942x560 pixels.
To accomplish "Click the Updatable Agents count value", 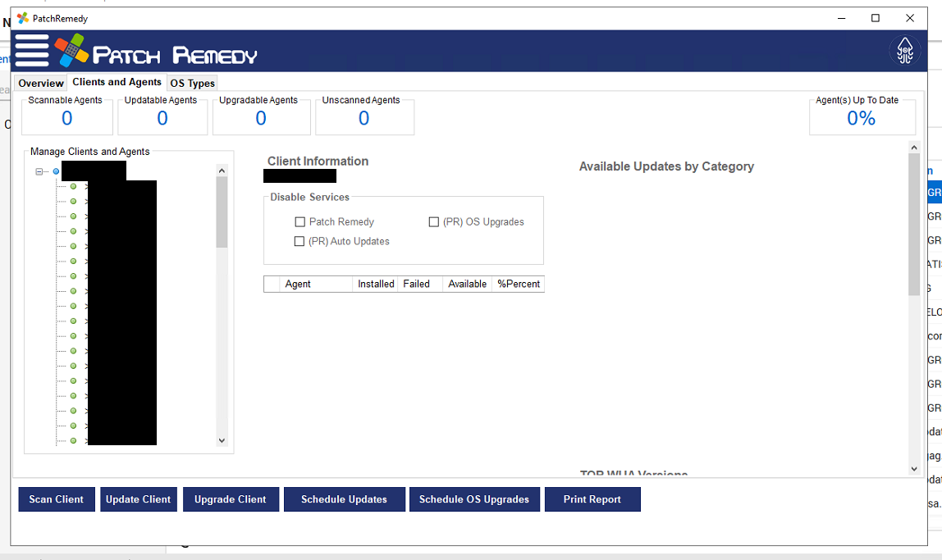I will tap(162, 118).
